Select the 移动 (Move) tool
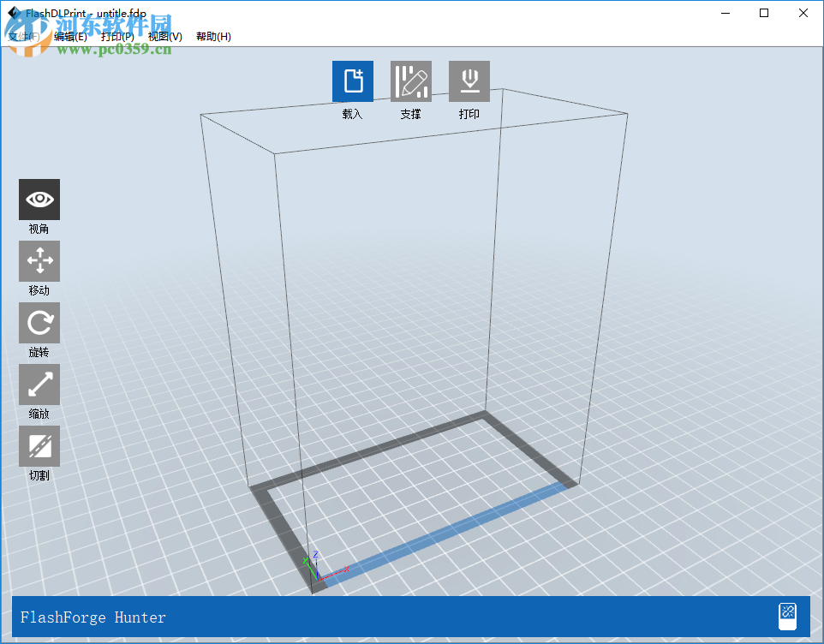 click(x=39, y=260)
